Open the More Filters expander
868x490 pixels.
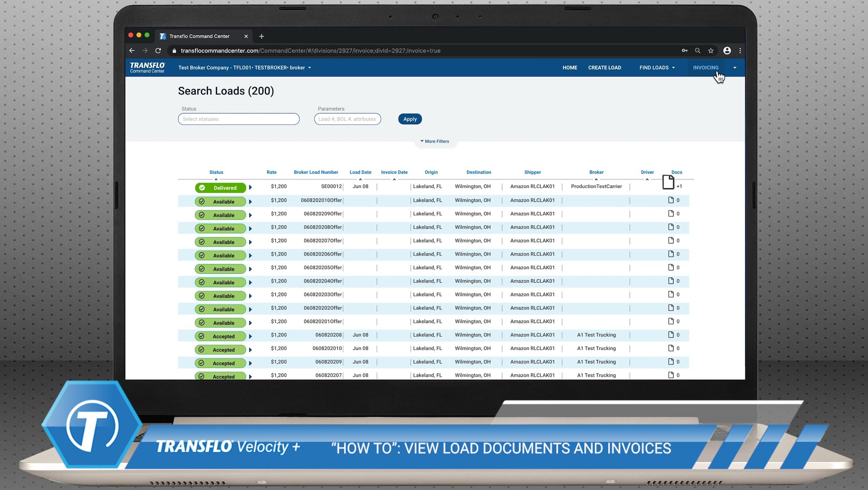(x=435, y=141)
